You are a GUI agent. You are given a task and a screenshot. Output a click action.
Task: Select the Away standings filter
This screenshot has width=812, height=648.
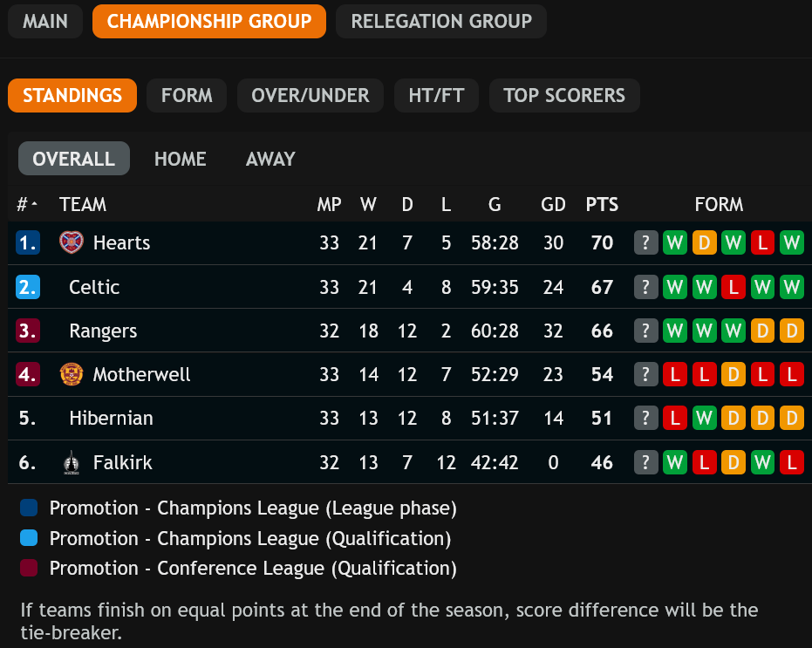tap(270, 159)
